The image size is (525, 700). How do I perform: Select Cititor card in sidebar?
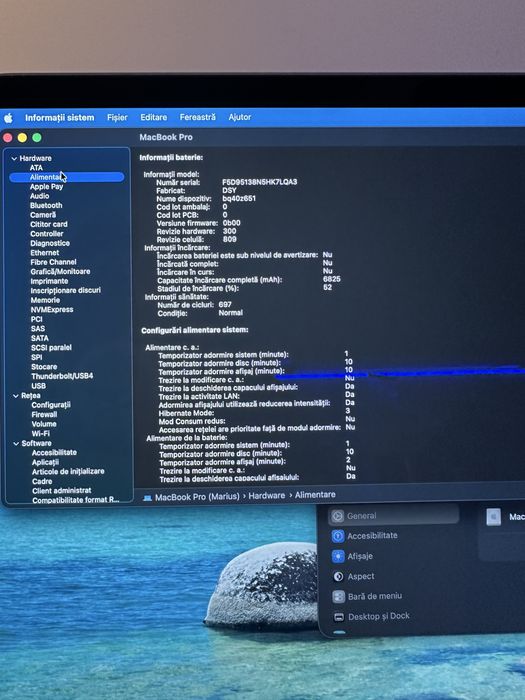point(49,224)
